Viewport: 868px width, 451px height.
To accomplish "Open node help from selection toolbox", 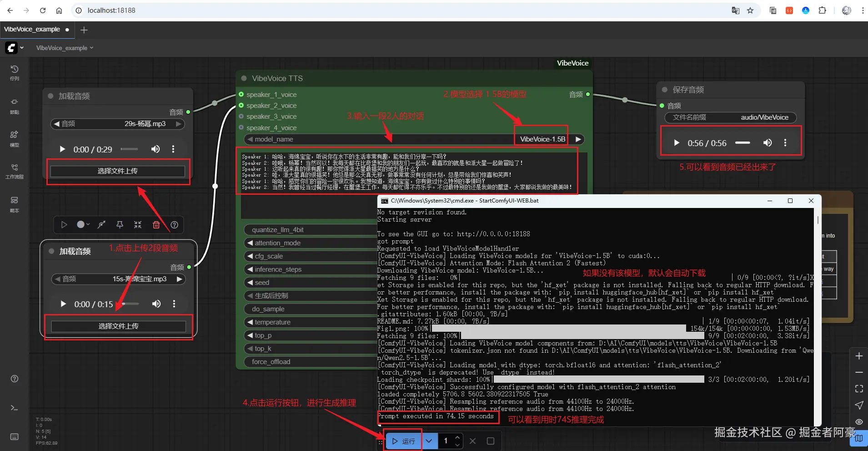I will 174,225.
